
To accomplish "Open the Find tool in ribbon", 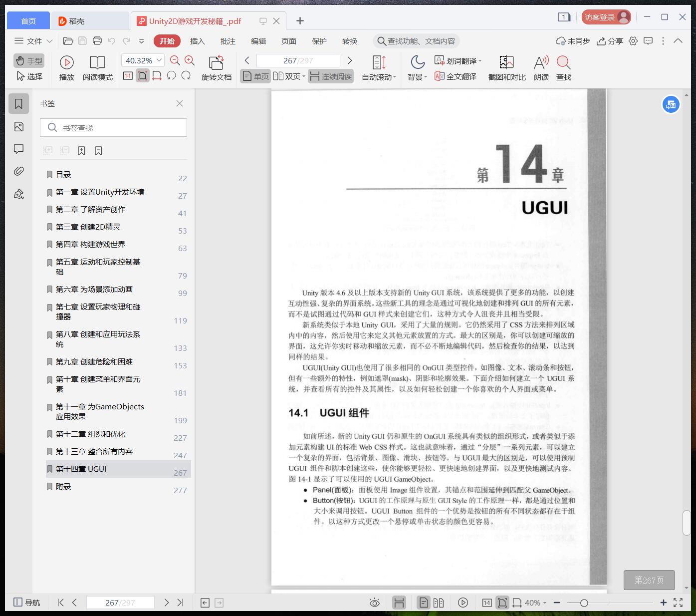I will coord(564,68).
